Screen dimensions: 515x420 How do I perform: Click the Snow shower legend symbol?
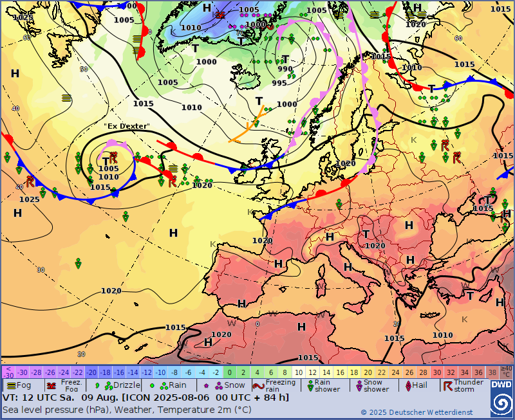click(359, 385)
